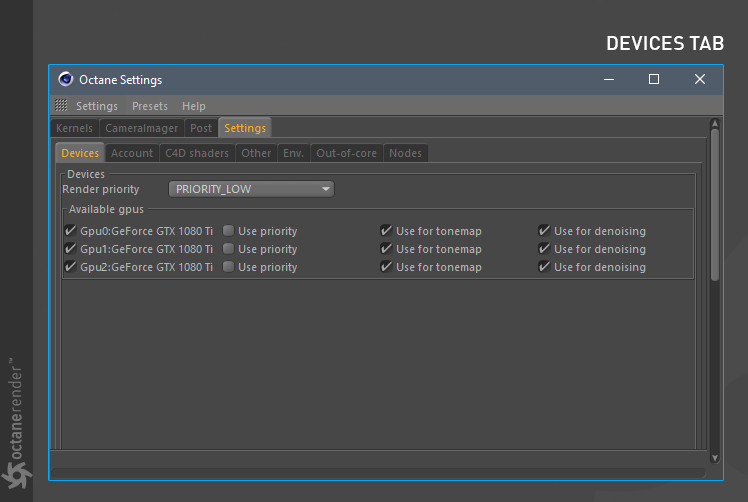
Task: Enable Use priority for Gpu1
Action: pyautogui.click(x=229, y=249)
